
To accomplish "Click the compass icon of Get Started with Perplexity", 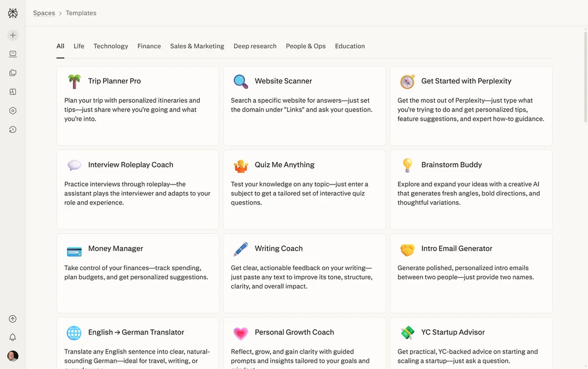I will tap(407, 81).
